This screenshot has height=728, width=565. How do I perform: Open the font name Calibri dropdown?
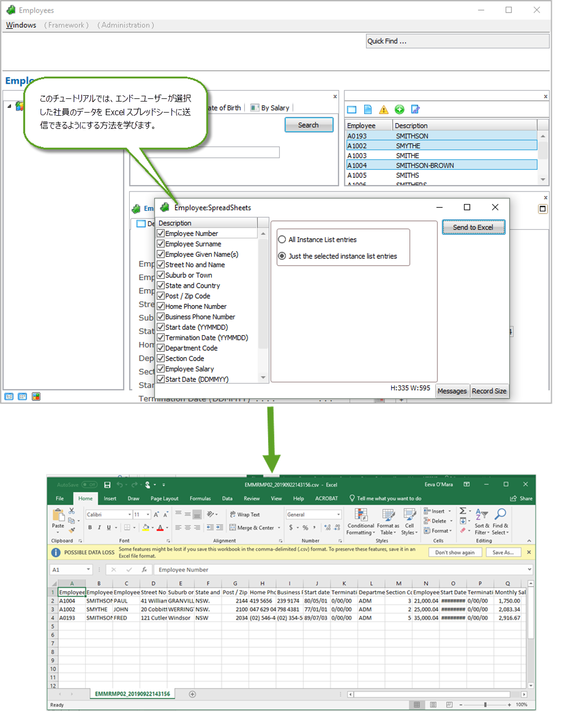[130, 514]
